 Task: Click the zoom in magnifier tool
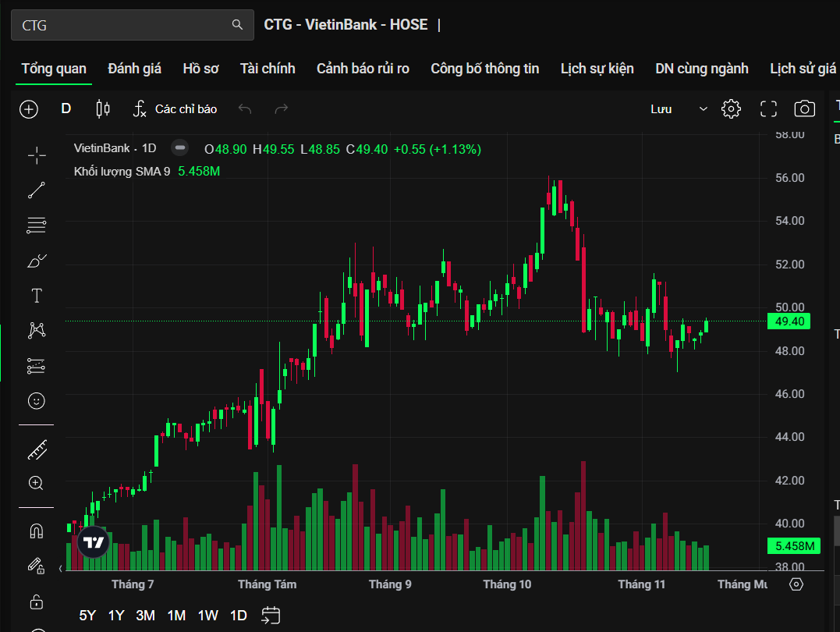pos(36,483)
